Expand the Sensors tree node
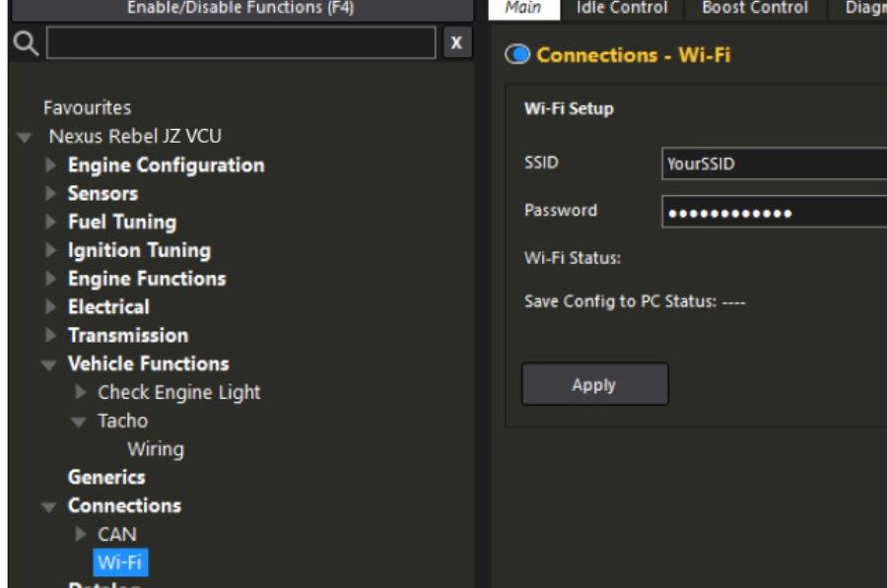Screen dimensions: 887x588 [x=51, y=194]
